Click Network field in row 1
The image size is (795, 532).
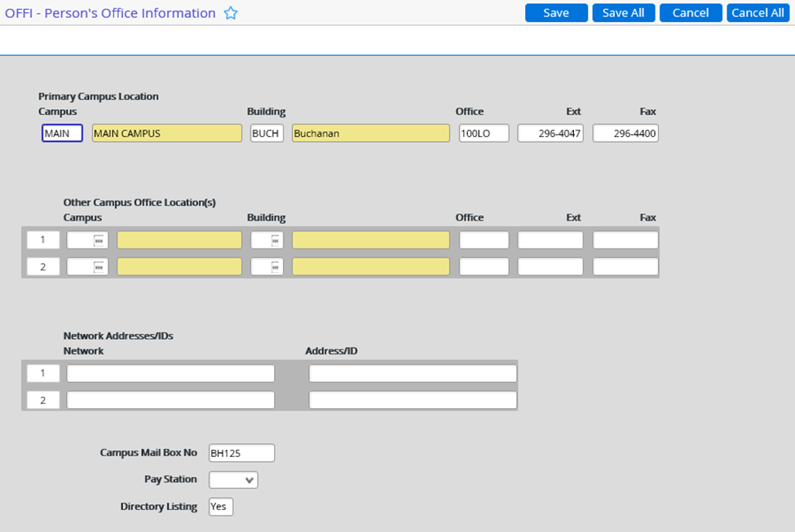[170, 373]
